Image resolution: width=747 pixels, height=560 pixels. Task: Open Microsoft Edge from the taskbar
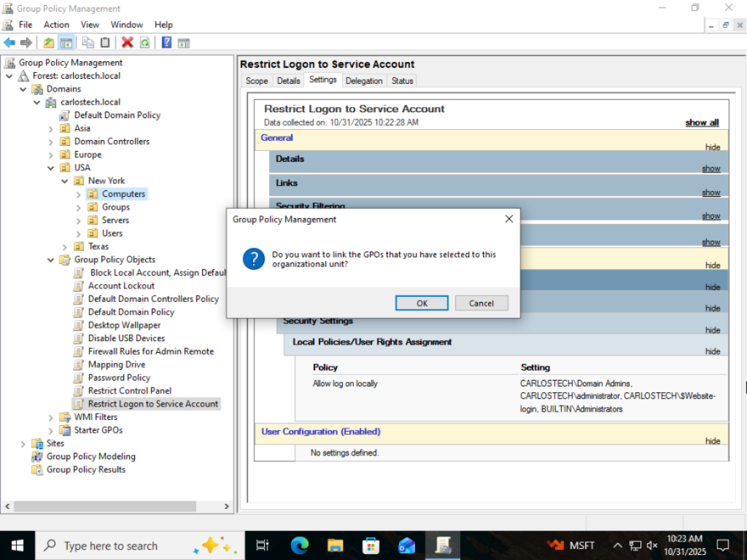(299, 545)
